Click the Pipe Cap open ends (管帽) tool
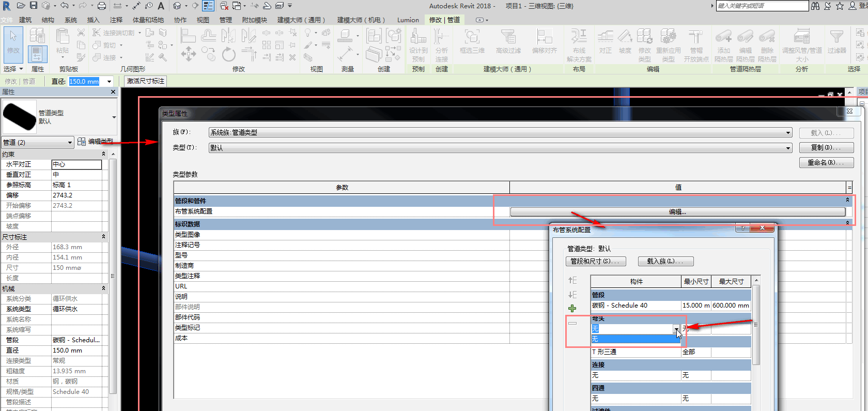868x411 pixels. pos(696,45)
